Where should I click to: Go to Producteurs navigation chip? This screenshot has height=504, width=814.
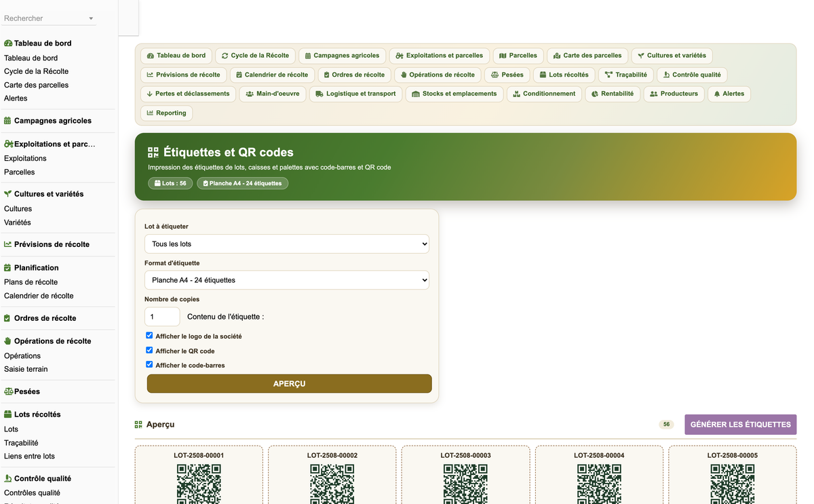click(x=674, y=94)
